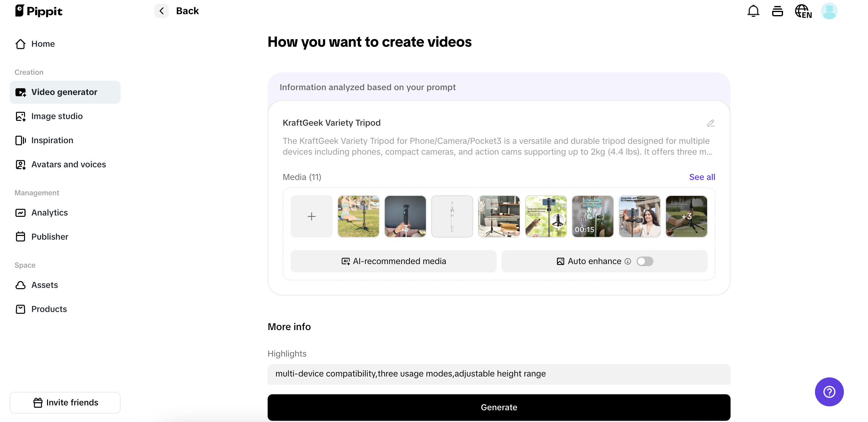View Analytics dashboard
The image size is (868, 422).
point(50,212)
